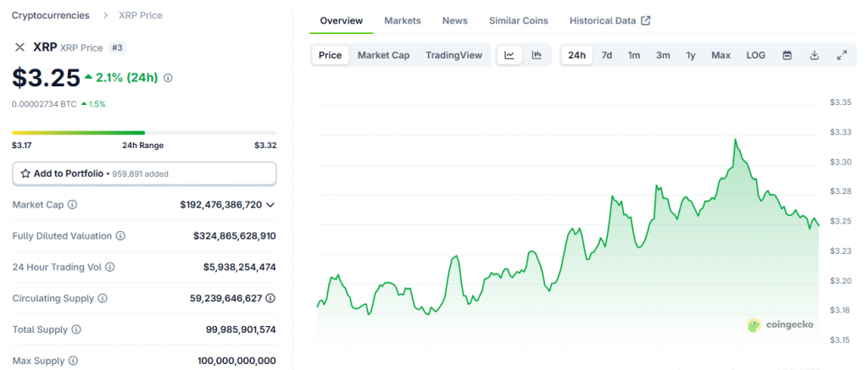The width and height of the screenshot is (868, 370).
Task: Click the $3.32 range high value
Action: (x=265, y=146)
